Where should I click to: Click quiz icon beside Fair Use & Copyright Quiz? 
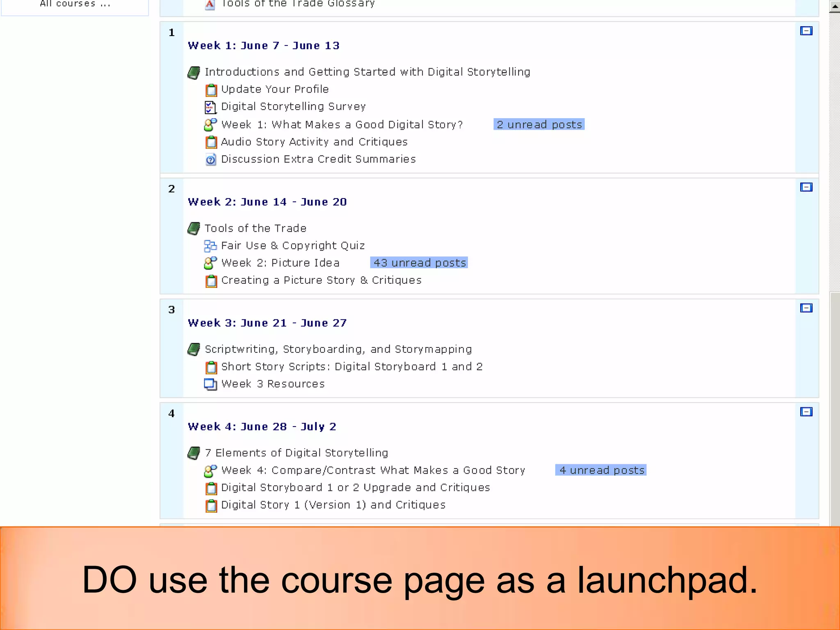point(210,246)
